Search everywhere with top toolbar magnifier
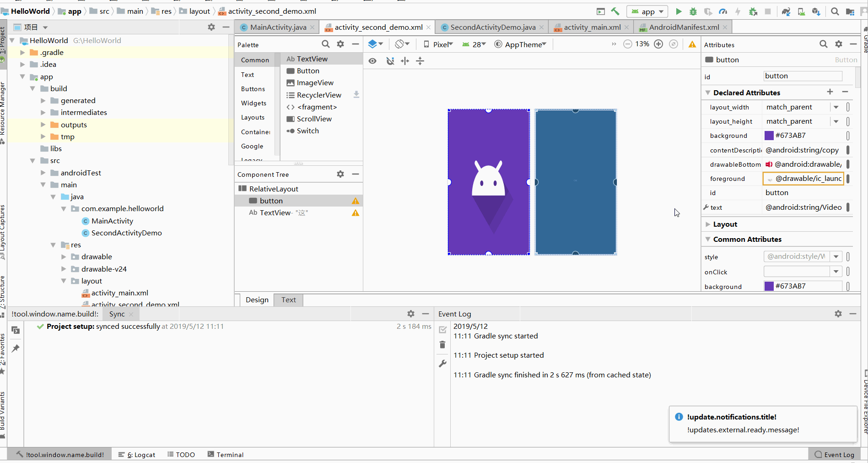Image resolution: width=868 pixels, height=463 pixels. click(x=835, y=11)
